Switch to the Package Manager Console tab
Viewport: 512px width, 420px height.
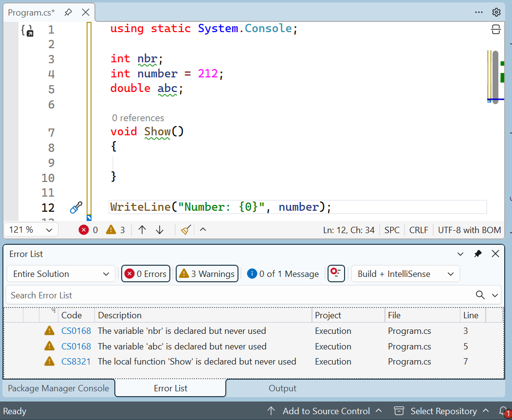pos(58,388)
